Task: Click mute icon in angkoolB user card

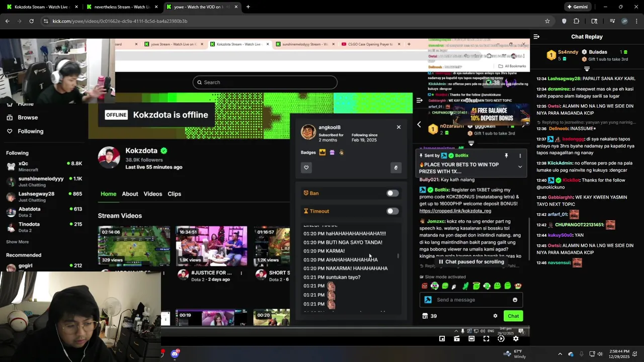Action: coord(396,167)
